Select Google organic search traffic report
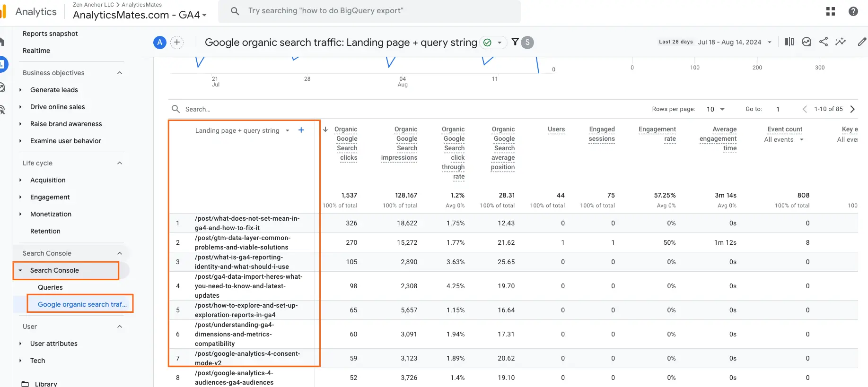Viewport: 868px width, 387px height. click(82, 304)
